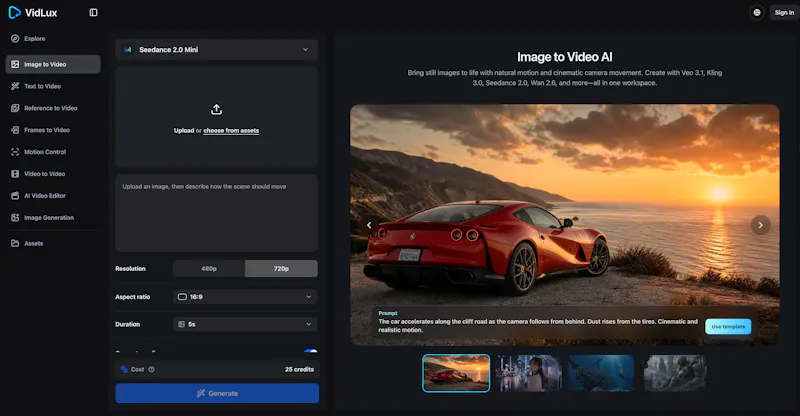Screen dimensions: 800x416
Task: Click the Seedance model logo icon
Action: pos(128,50)
